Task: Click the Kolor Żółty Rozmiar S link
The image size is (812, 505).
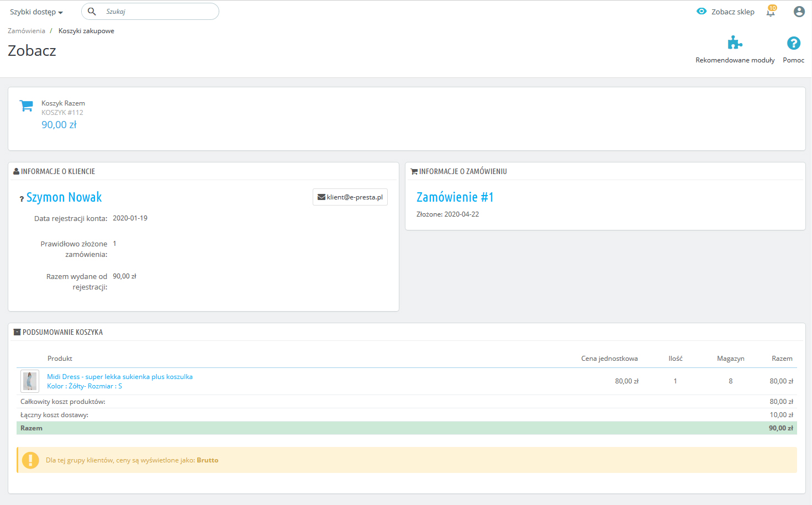Action: point(85,386)
